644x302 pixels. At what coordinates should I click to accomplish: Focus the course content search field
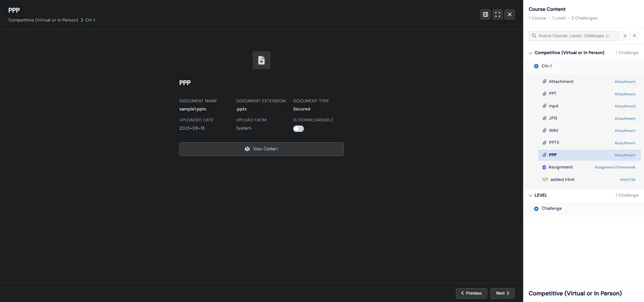point(574,36)
